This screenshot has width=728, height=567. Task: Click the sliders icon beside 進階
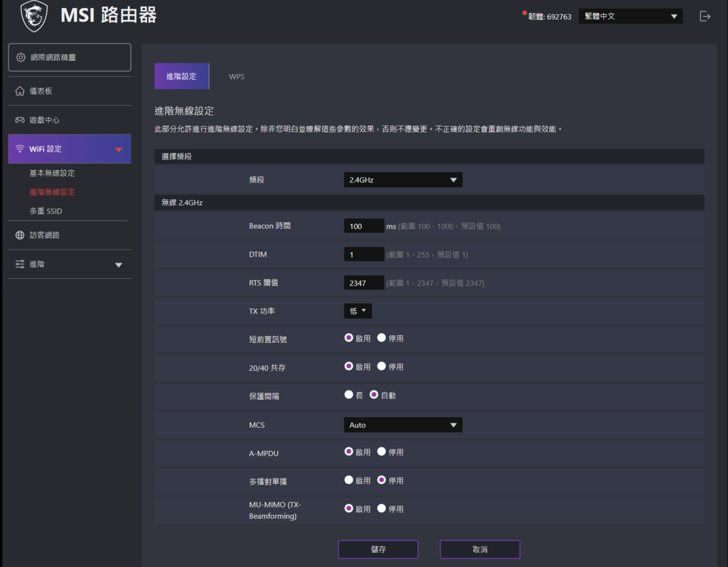click(19, 264)
